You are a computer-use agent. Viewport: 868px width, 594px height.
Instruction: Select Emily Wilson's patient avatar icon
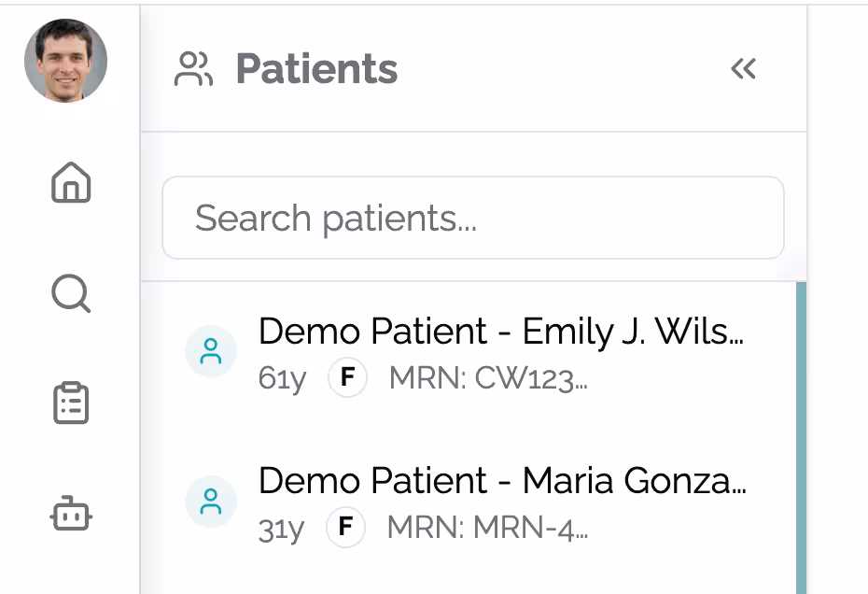point(211,352)
